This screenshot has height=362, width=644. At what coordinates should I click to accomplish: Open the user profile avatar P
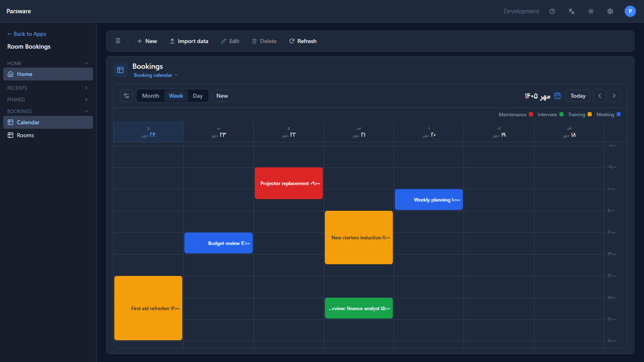point(630,11)
